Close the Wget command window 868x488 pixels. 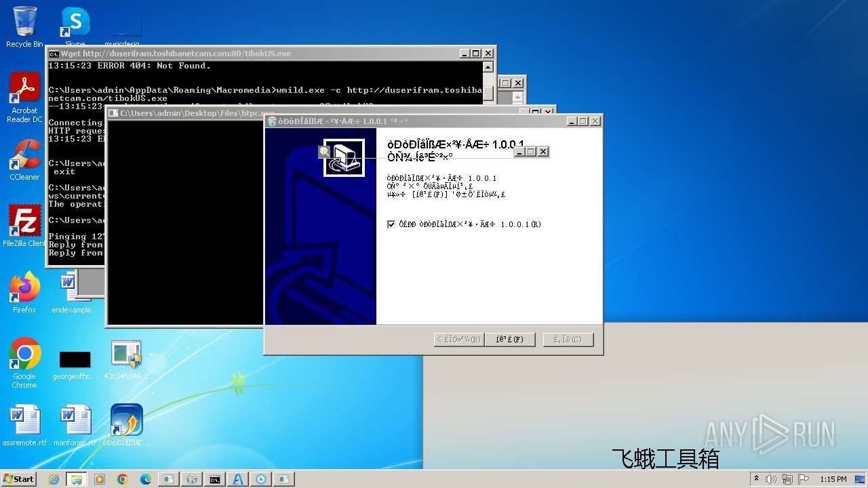click(x=488, y=53)
